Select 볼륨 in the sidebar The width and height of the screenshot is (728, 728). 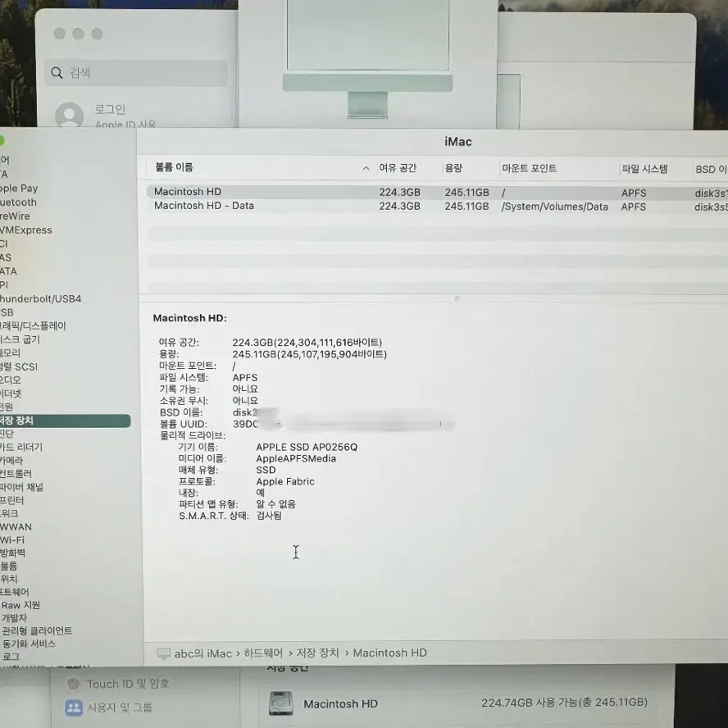pyautogui.click(x=9, y=566)
